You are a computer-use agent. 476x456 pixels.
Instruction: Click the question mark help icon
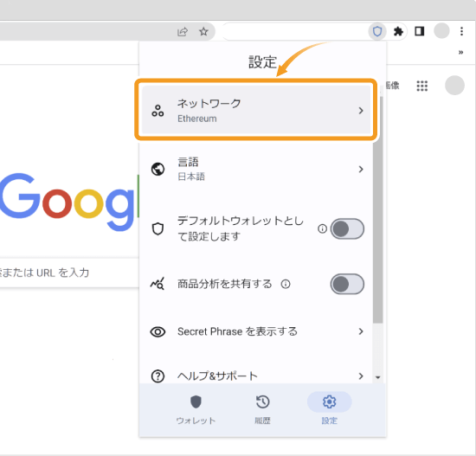[158, 376]
